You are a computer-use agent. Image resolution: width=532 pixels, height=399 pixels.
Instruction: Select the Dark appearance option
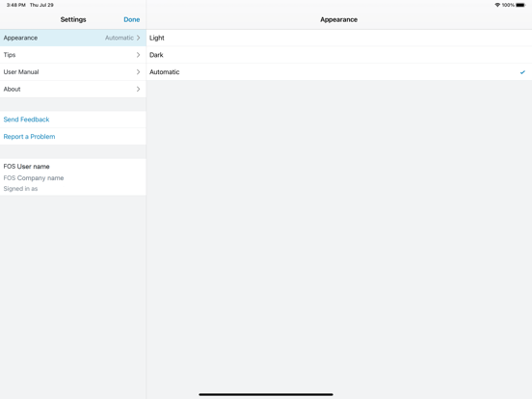(x=339, y=55)
